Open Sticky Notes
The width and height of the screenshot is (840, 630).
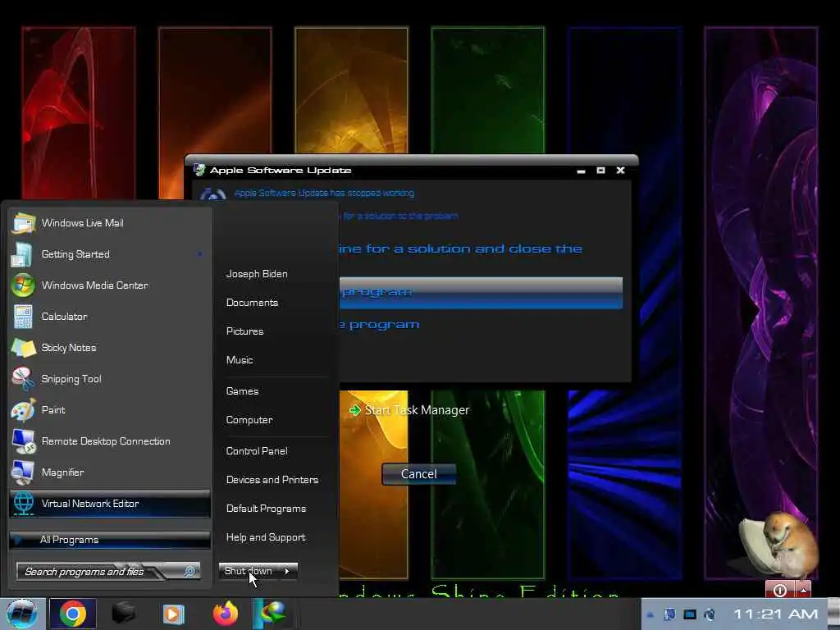point(110,348)
